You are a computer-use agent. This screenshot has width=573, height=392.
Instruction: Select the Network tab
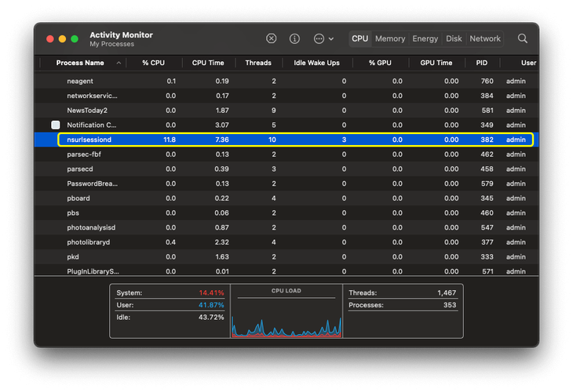(x=485, y=38)
